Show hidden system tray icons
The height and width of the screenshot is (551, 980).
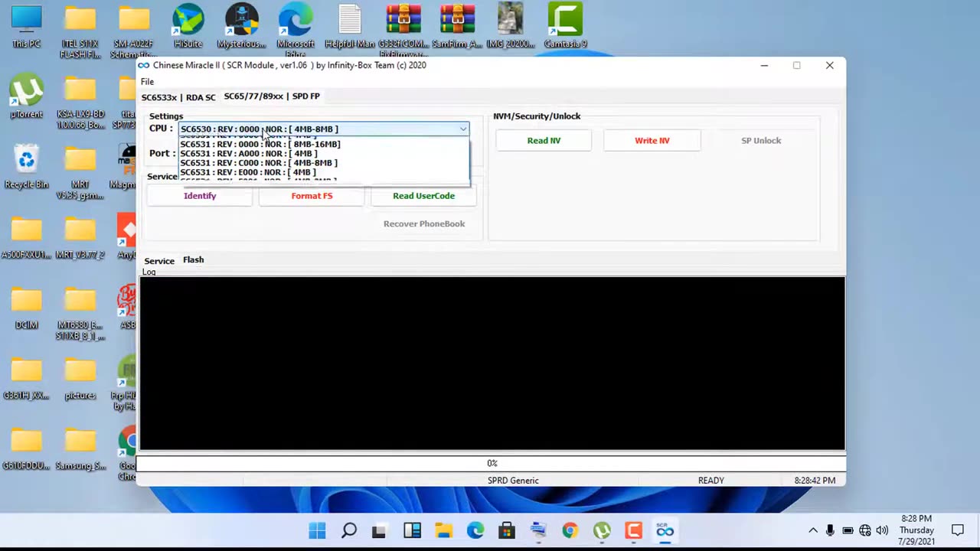[x=812, y=530]
